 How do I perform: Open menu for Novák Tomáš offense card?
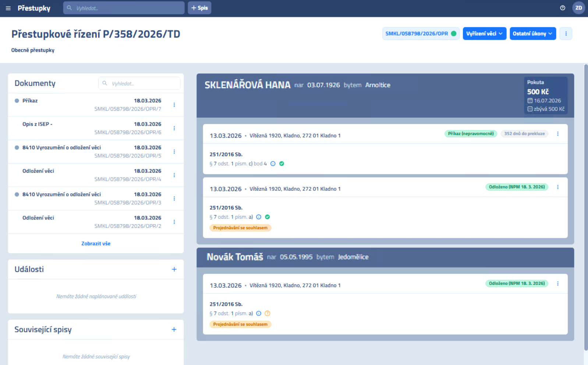(x=558, y=283)
